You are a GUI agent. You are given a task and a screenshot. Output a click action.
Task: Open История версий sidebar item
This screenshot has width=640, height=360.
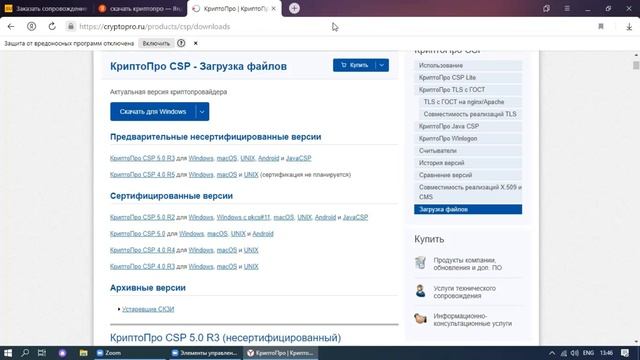[x=468, y=163]
